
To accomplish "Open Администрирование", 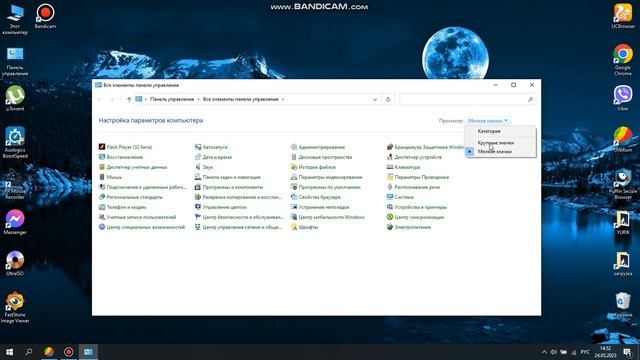I will [318, 147].
